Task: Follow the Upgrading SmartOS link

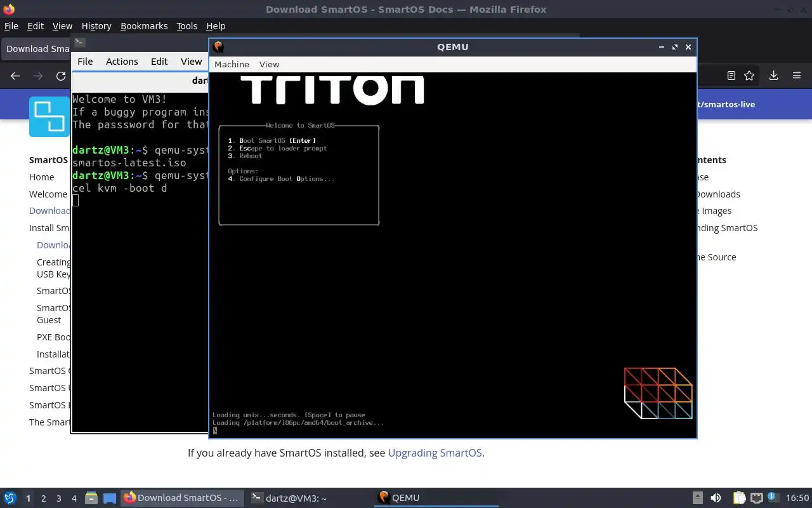Action: pos(435,453)
